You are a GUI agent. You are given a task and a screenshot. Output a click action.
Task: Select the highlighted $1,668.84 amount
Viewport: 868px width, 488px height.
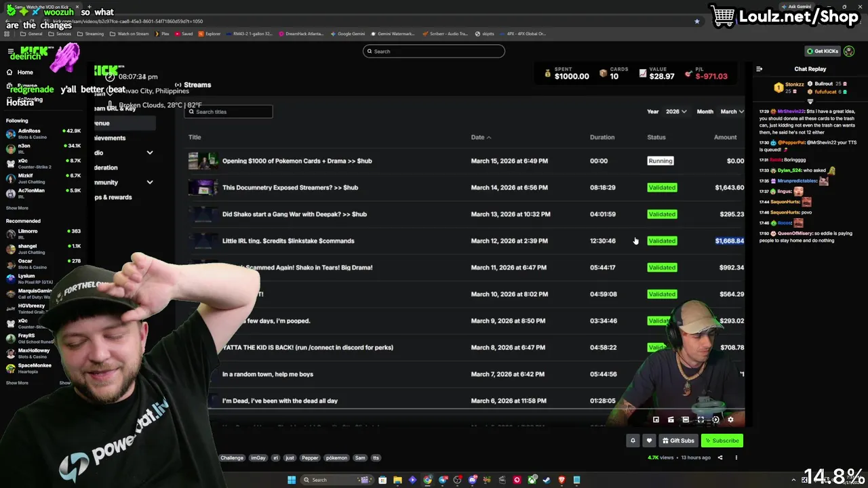tap(730, 241)
